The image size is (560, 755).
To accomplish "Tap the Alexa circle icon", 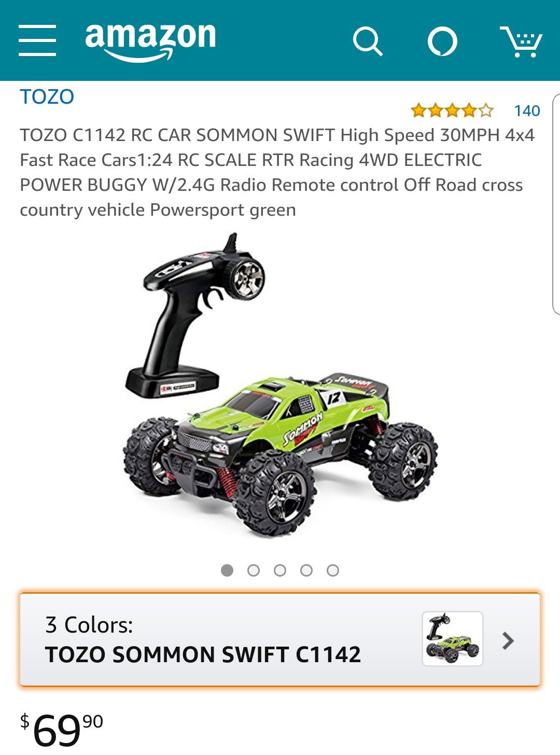I will coord(442,41).
